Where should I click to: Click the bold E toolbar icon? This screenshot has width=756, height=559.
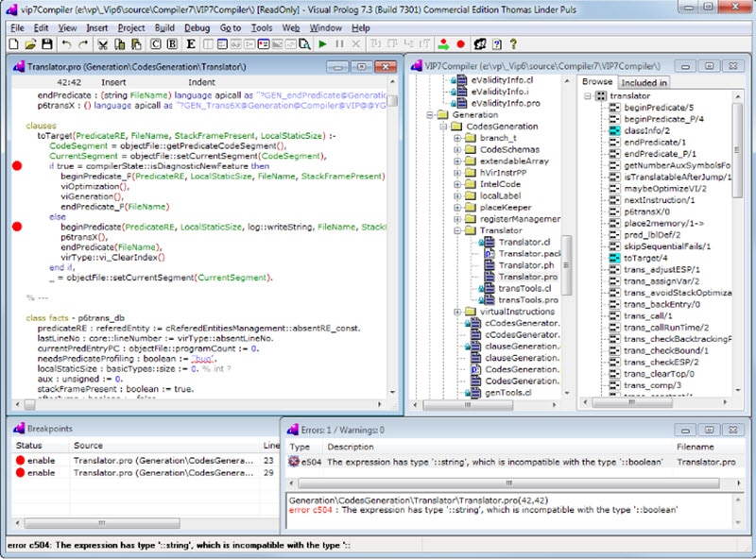[x=192, y=44]
